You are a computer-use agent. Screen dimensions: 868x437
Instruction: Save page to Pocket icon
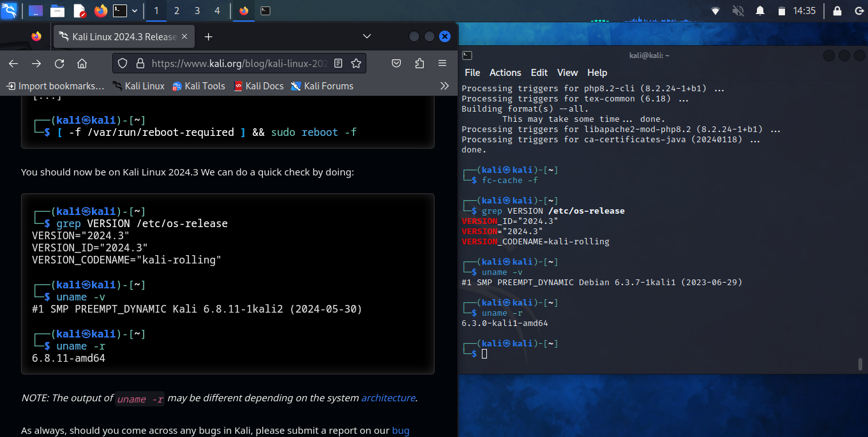pos(396,63)
